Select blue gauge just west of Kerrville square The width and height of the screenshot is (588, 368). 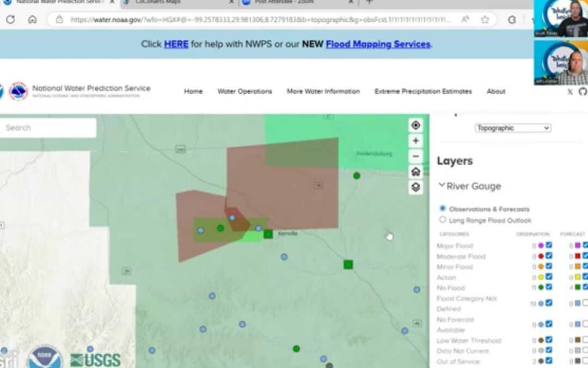pos(258,228)
